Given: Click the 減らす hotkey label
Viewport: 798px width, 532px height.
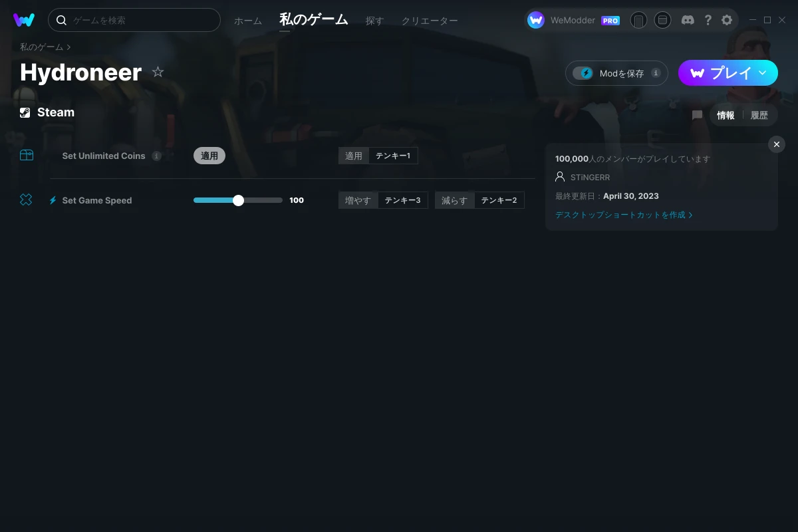Looking at the screenshot, I should tap(455, 200).
